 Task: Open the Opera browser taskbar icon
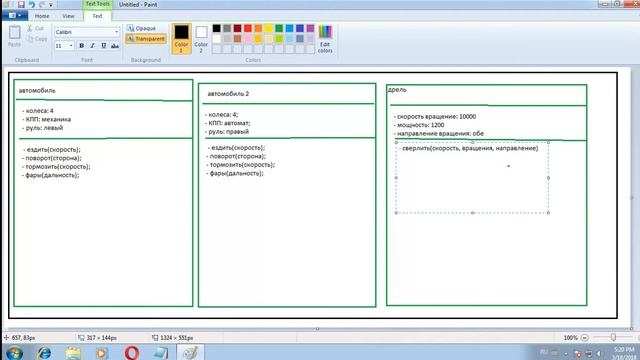[x=131, y=352]
